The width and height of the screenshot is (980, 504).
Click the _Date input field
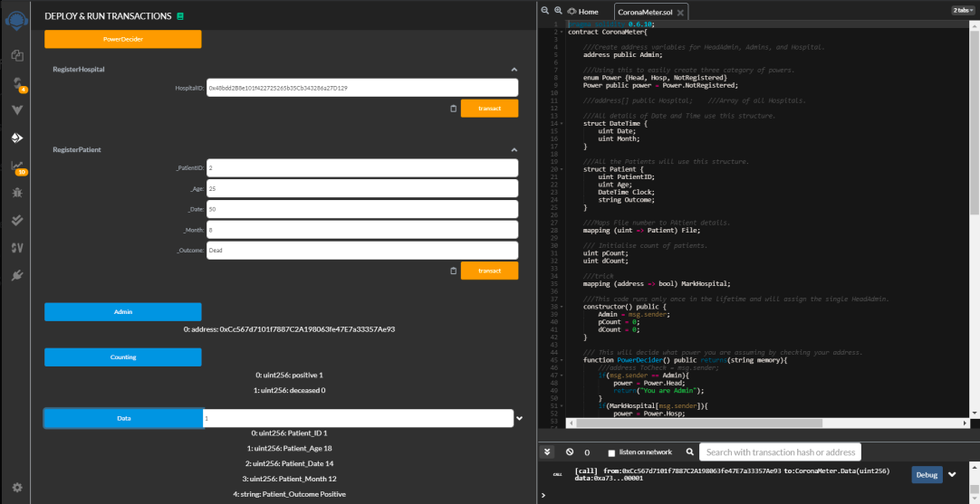[362, 209]
